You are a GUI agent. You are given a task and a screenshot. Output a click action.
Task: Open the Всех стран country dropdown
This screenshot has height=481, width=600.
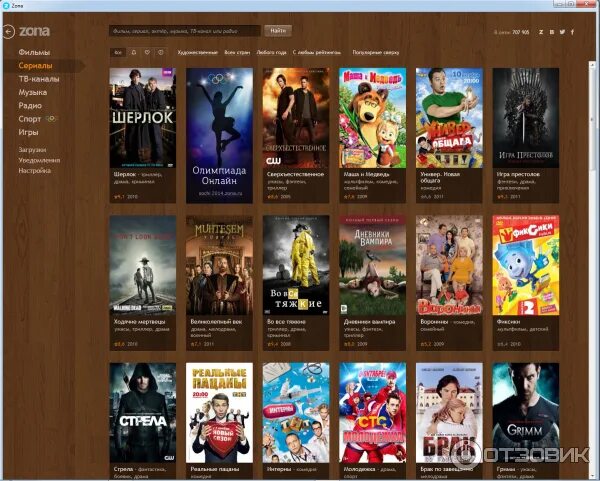pos(237,52)
